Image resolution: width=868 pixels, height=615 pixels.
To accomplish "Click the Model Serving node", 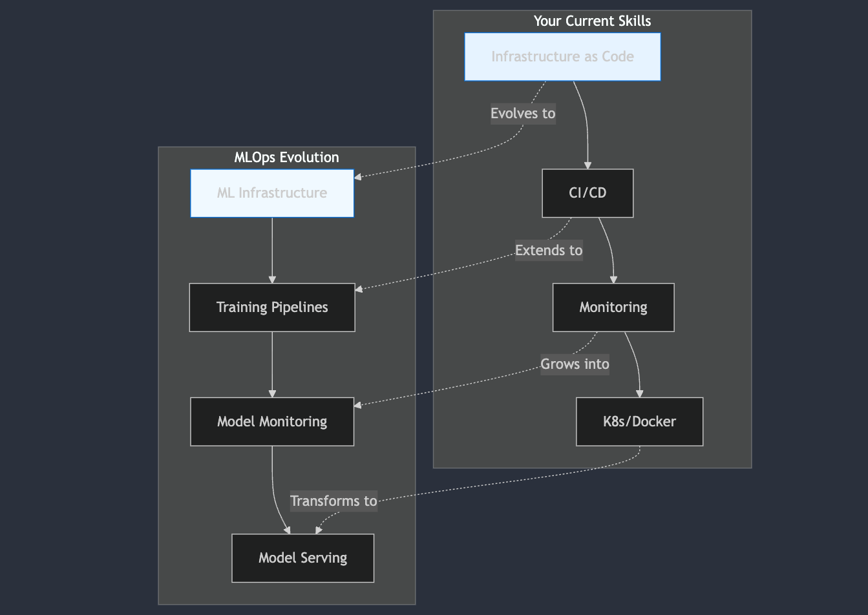I will tap(302, 558).
